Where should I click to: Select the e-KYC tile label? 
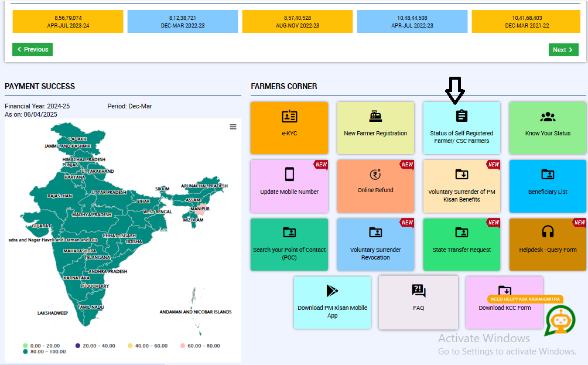coord(289,133)
